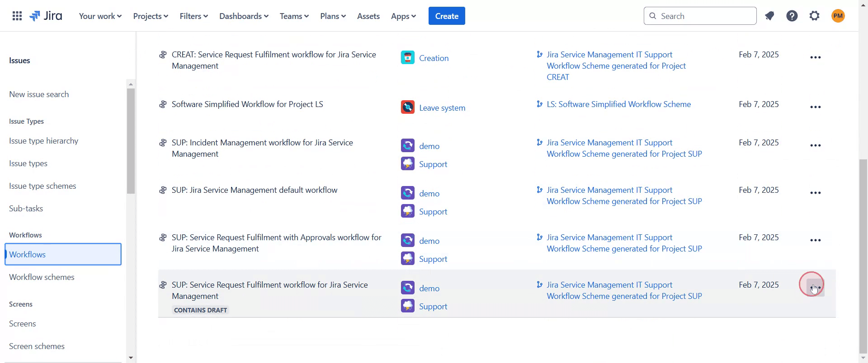Click the CONTAINS DRAFT label
The width and height of the screenshot is (868, 363).
point(200,310)
